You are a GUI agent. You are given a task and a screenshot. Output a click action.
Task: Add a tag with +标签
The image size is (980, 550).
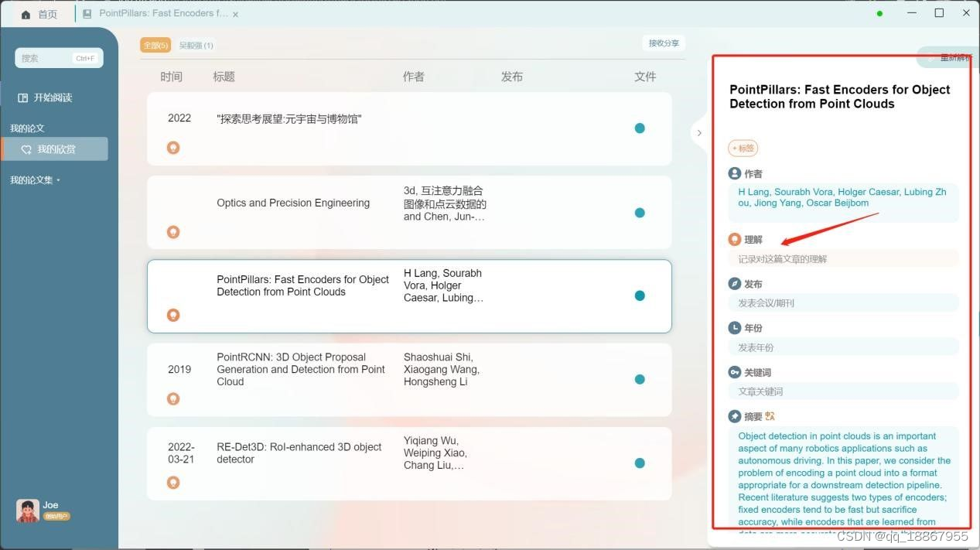743,148
